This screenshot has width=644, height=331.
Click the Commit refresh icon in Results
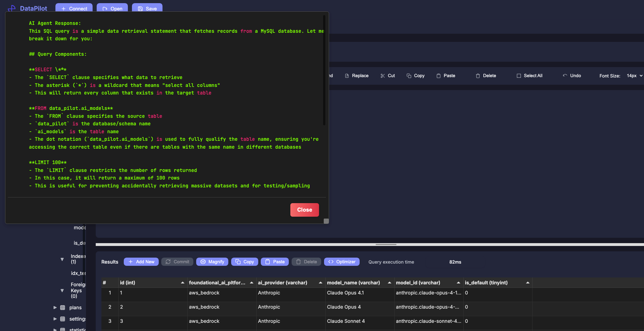coord(168,262)
